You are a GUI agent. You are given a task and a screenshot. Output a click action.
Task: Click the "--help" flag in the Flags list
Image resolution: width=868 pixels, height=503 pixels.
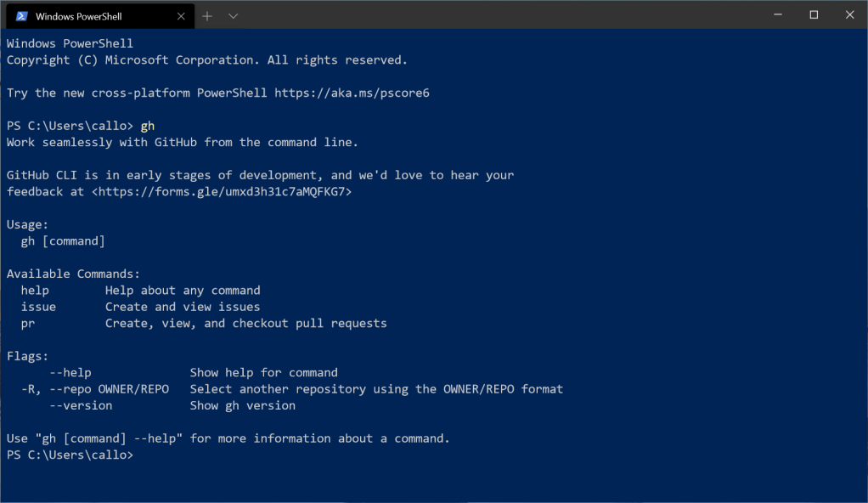click(70, 373)
